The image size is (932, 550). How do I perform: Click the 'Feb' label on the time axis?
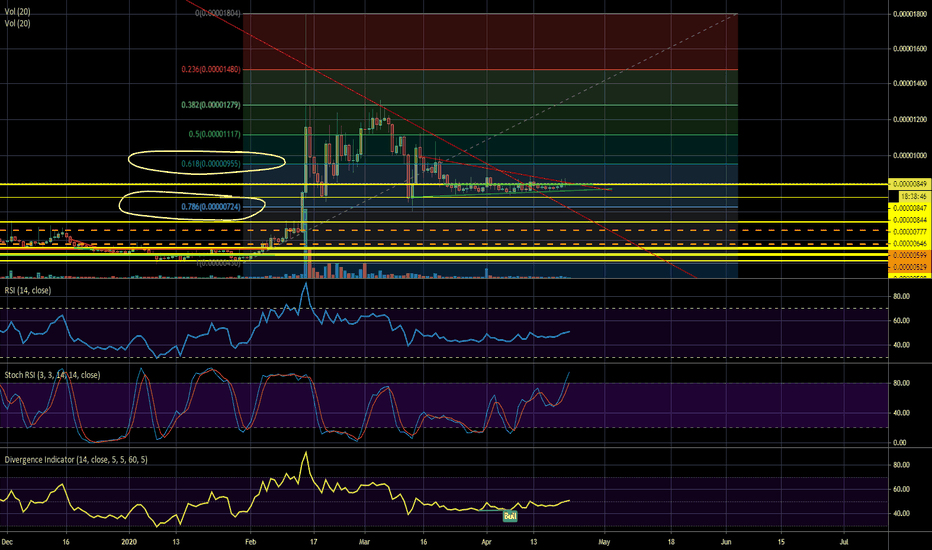250,542
